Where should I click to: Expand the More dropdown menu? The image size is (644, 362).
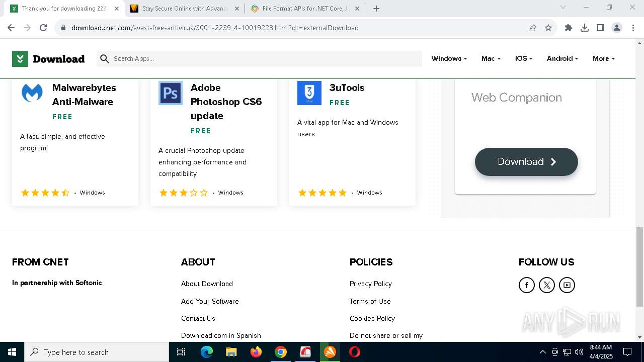click(604, 59)
